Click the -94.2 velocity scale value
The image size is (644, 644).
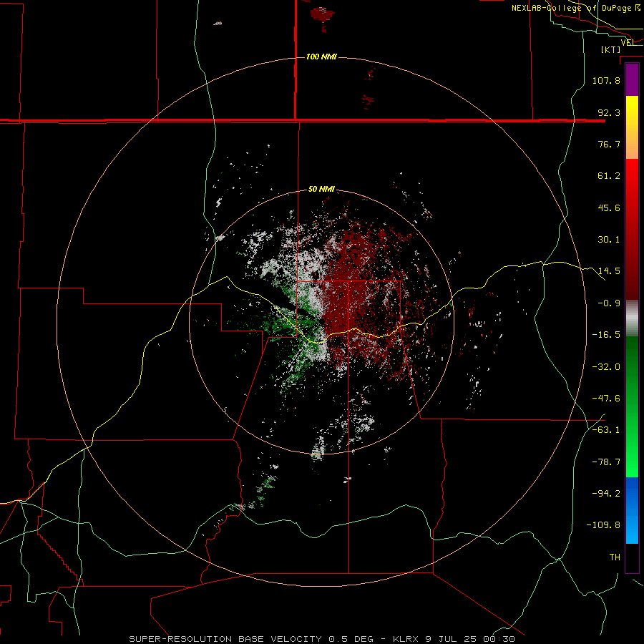[606, 494]
